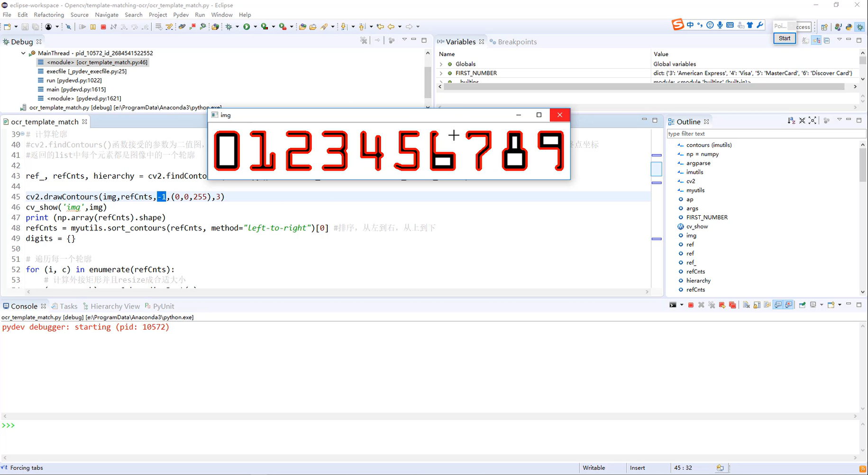The height and width of the screenshot is (475, 868).
Task: Click the Sogou IME wrench settings icon
Action: 759,25
